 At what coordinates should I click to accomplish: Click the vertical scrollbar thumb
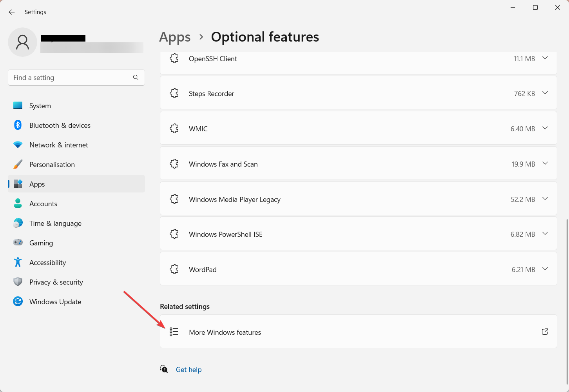click(x=567, y=301)
